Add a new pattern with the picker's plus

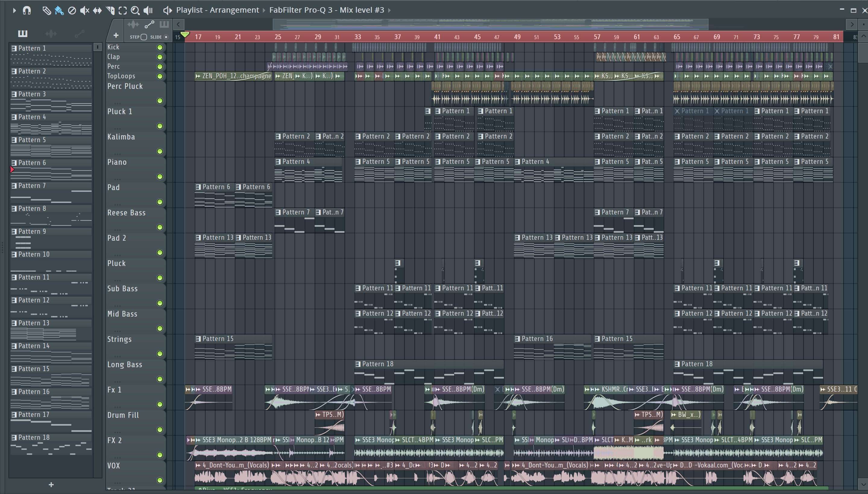click(x=51, y=485)
